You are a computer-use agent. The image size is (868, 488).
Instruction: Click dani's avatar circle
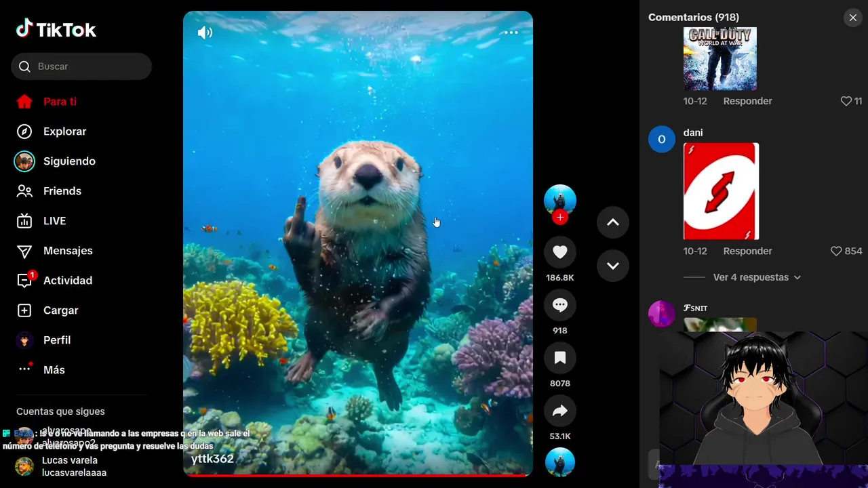click(x=662, y=139)
